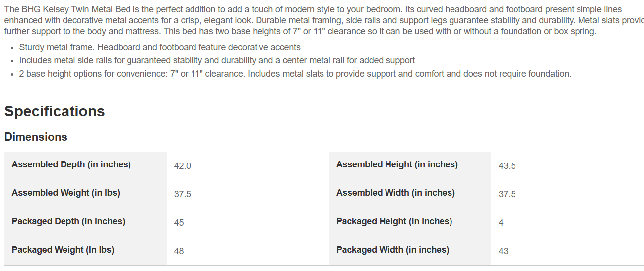Select the Packaged Depth label cell
Viewport: 644px width, 271px height.
click(68, 222)
